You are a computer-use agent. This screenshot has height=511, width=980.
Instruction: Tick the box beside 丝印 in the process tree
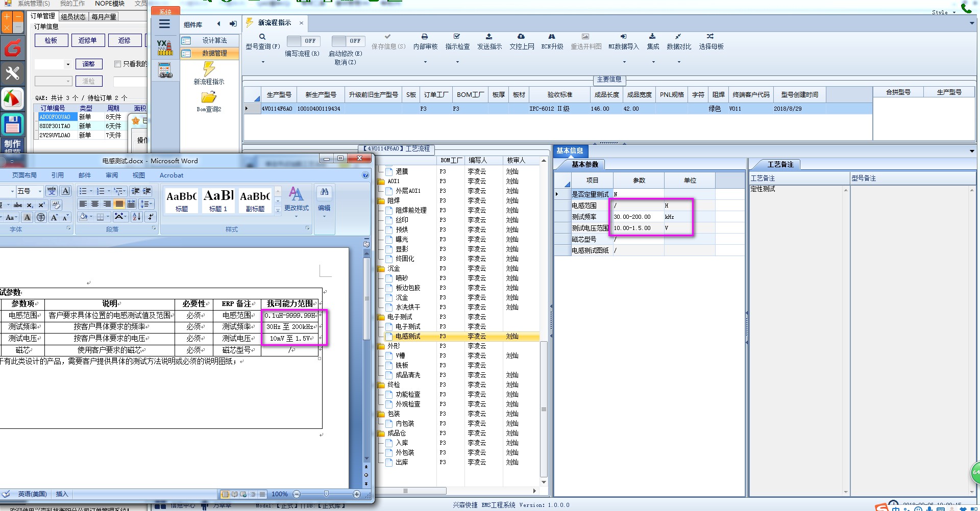pos(389,220)
